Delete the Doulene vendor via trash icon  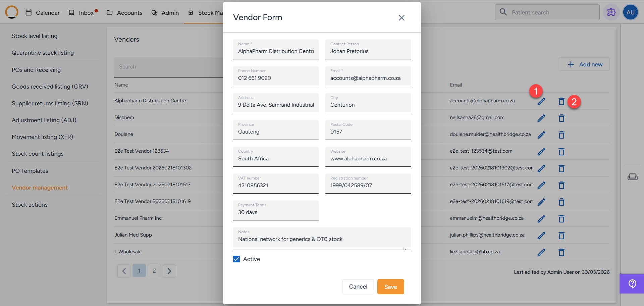(x=561, y=135)
